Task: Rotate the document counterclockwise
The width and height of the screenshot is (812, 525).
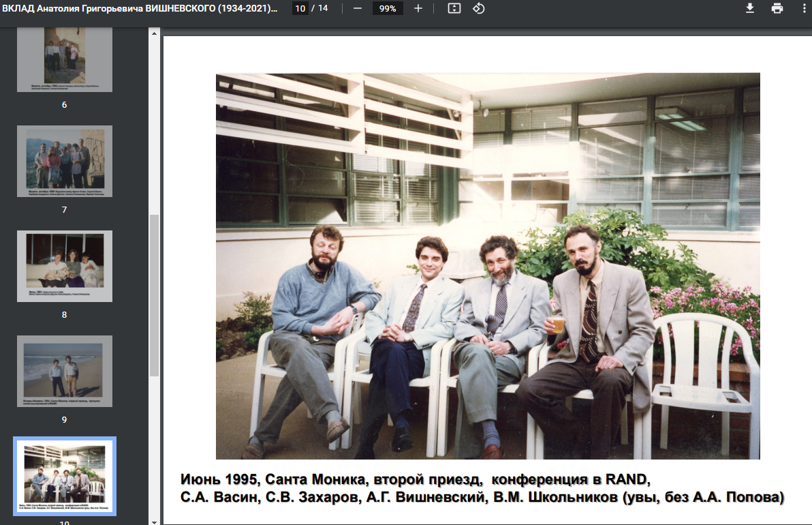Action: (478, 8)
